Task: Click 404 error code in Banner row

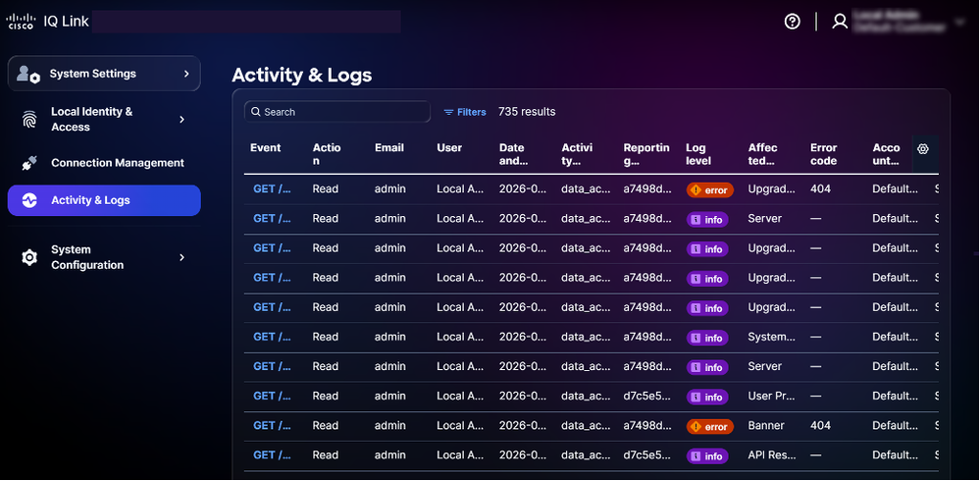Action: [821, 426]
